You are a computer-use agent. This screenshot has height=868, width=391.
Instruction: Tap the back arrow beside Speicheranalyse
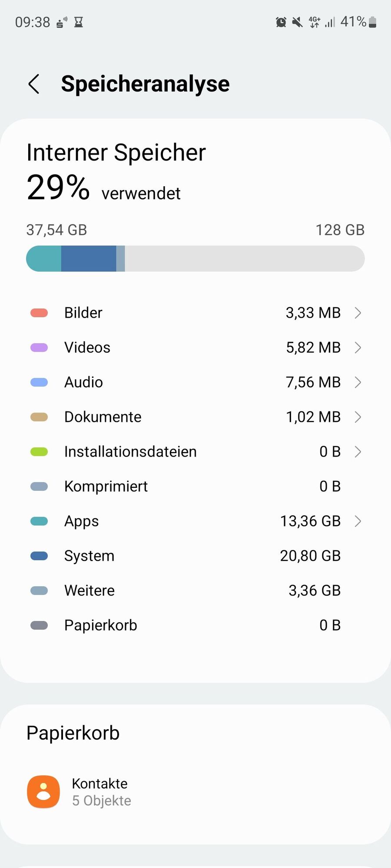point(34,84)
